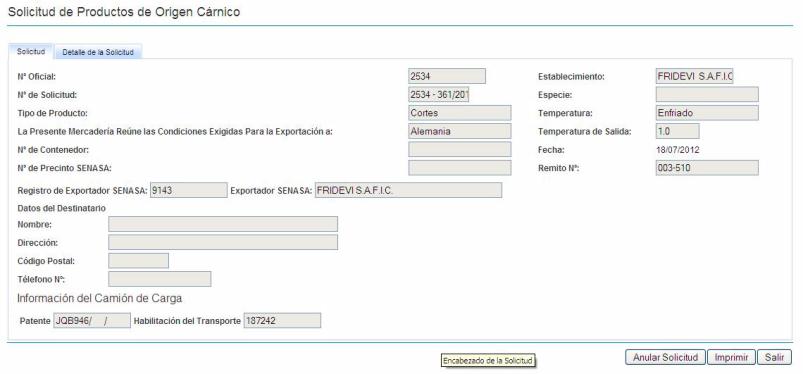This screenshot has width=803, height=374.
Task: Click the Nº Oficial label
Action: coord(36,77)
